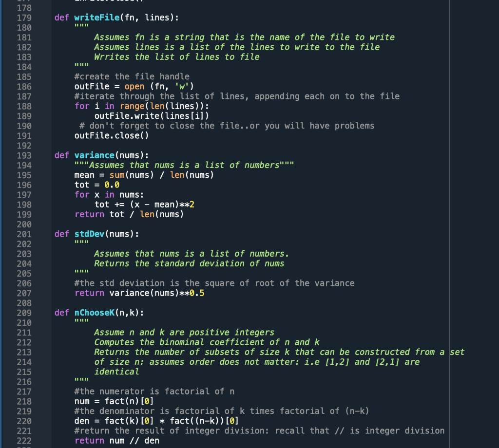Click the 'Wrrites the list of lines' docstring line
This screenshot has width=499, height=448.
point(176,57)
